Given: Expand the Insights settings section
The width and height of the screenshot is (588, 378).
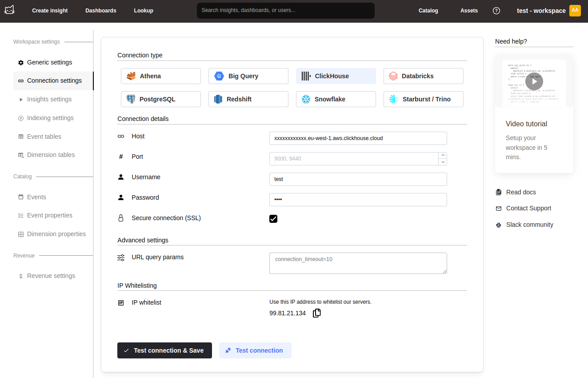Looking at the screenshot, I should click(50, 99).
